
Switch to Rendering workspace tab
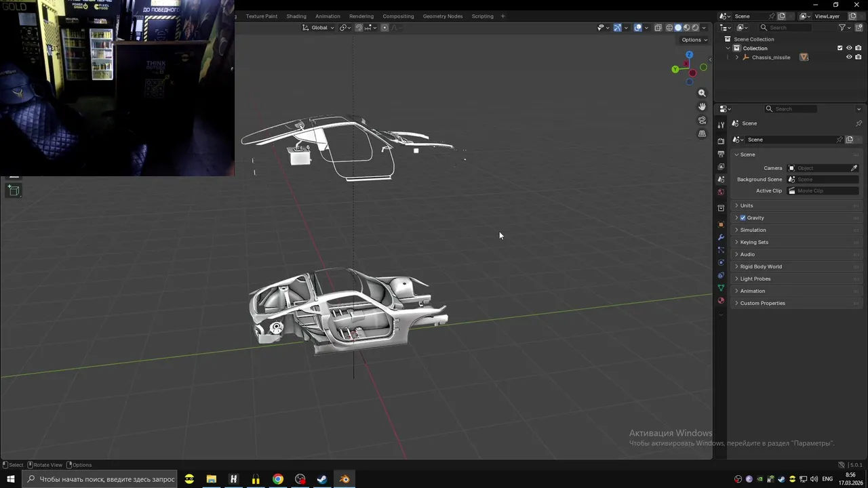(x=361, y=16)
